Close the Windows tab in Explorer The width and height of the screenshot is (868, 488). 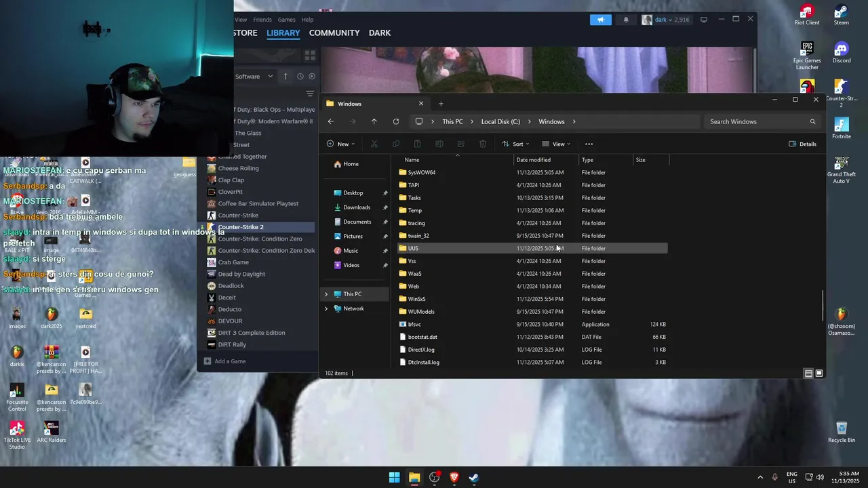coord(421,104)
